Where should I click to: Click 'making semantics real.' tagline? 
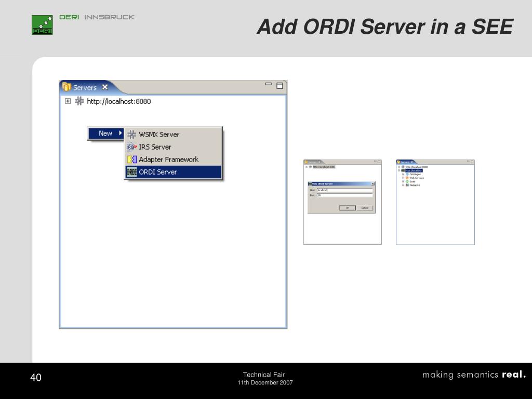tap(474, 375)
